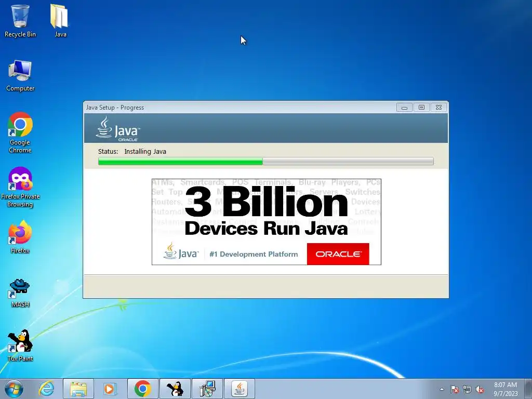Show hidden system tray icons arrow
The width and height of the screenshot is (532, 399).
[442, 389]
